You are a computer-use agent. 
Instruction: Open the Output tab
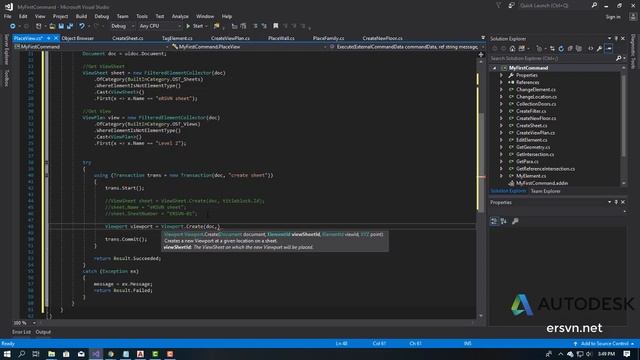click(x=43, y=332)
